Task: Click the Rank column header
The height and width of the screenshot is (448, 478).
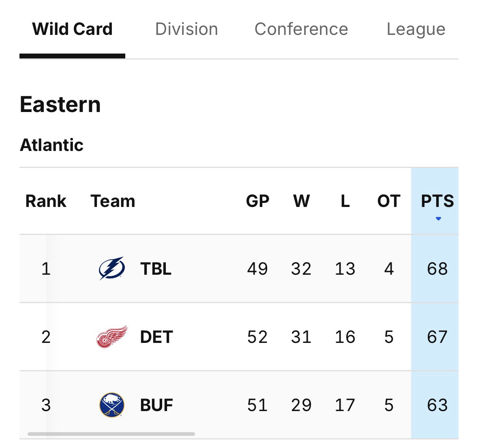Action: [x=46, y=201]
